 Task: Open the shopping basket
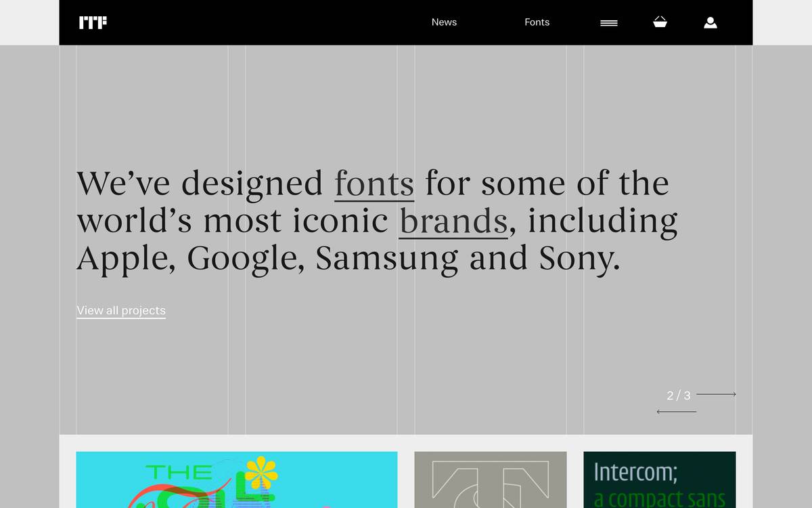coord(660,22)
